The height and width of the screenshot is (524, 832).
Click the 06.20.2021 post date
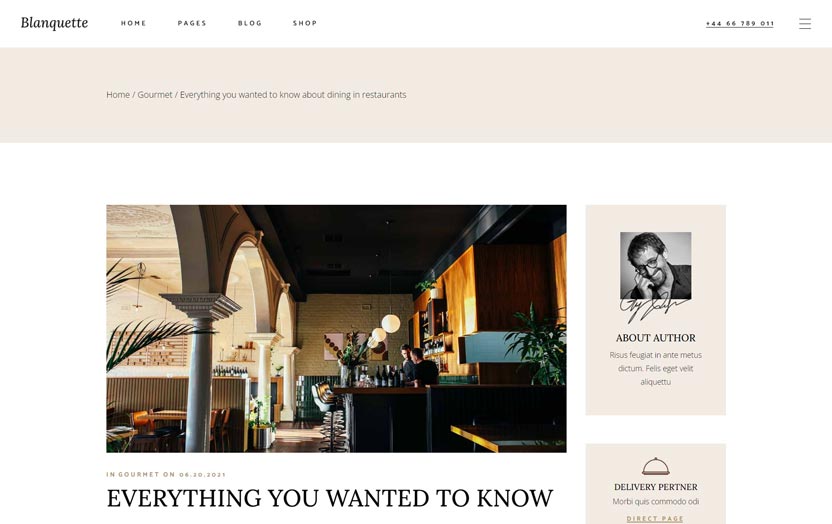202,474
